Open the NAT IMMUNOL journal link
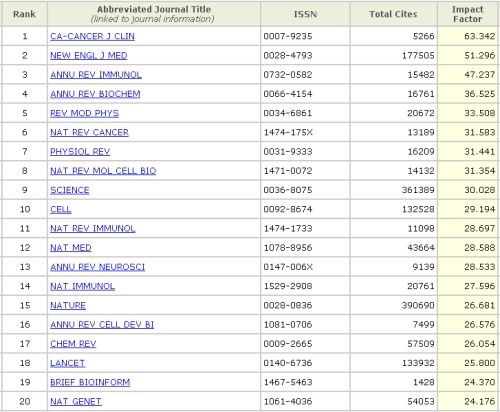 (82, 286)
